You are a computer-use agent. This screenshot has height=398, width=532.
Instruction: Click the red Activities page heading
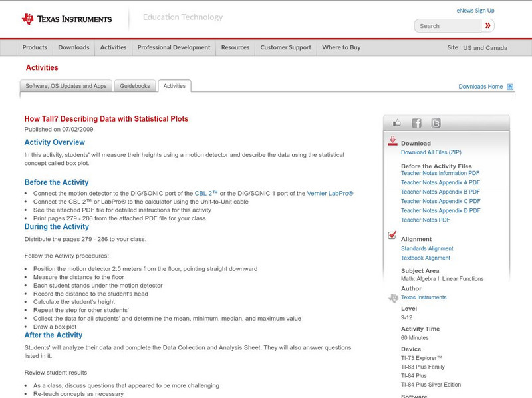[x=42, y=68]
